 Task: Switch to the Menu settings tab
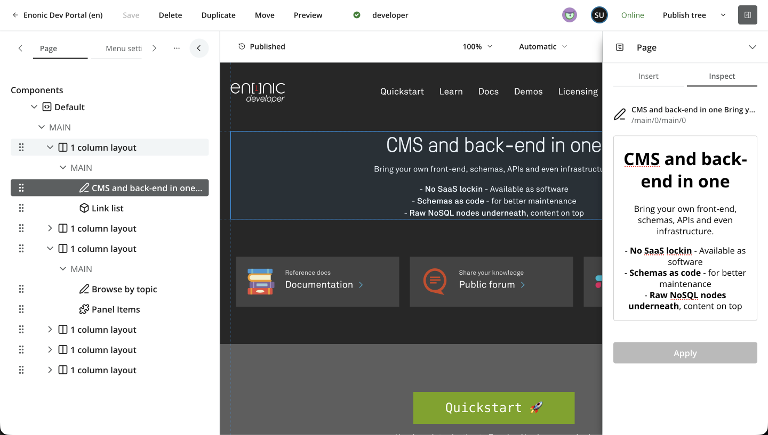tap(123, 48)
